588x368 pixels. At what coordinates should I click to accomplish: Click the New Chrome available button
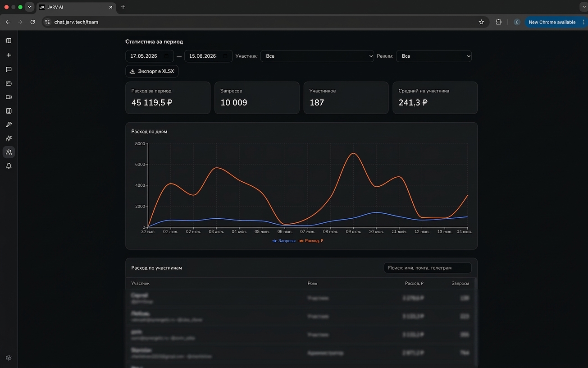pos(552,22)
